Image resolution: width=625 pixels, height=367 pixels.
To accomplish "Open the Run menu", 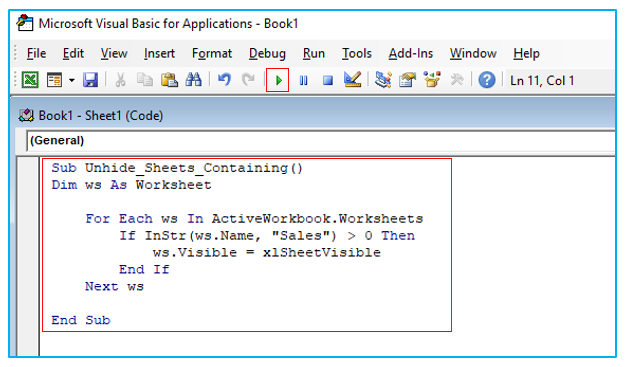I will 314,53.
